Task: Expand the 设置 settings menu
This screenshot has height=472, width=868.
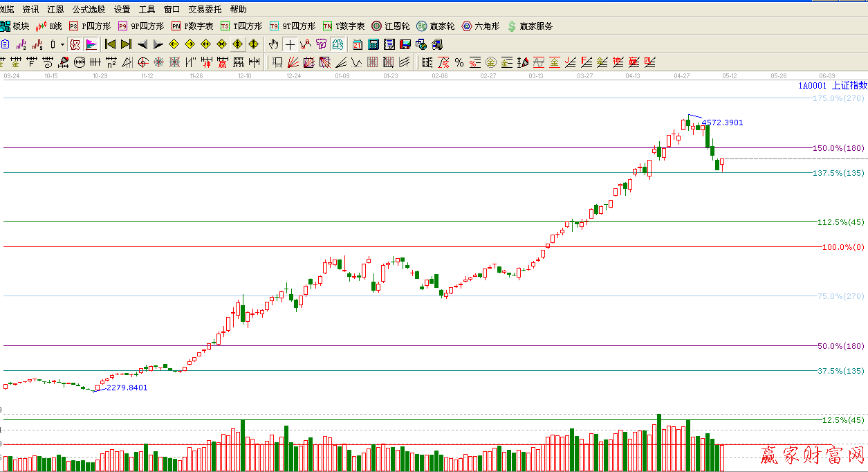Action: click(x=122, y=9)
